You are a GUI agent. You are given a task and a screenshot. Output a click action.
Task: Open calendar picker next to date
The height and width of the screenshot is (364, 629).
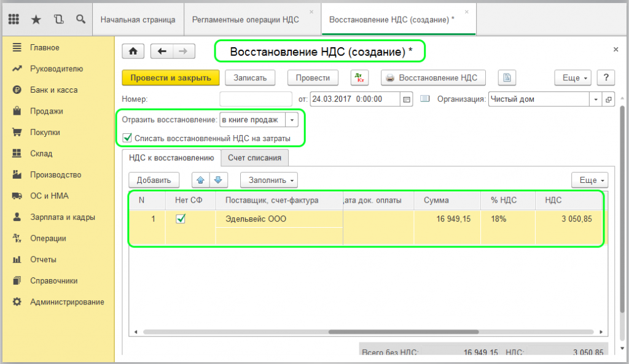tap(405, 99)
